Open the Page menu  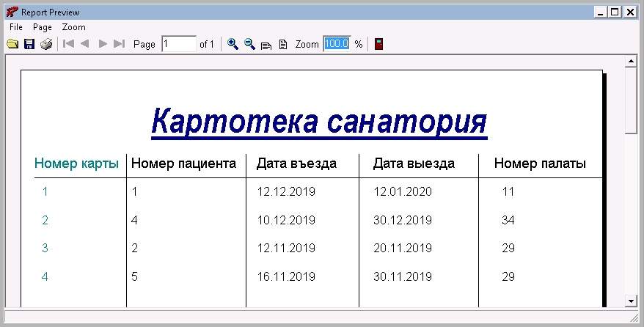[43, 27]
